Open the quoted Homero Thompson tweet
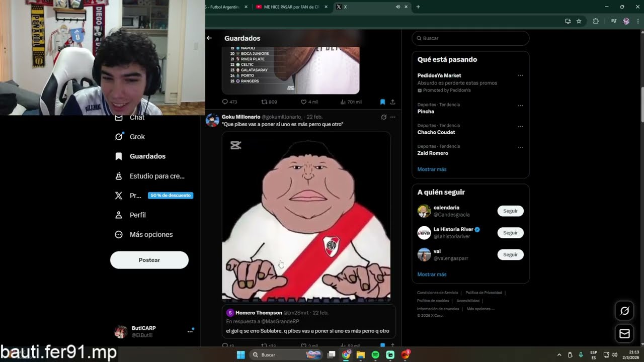This screenshot has width=644, height=362. click(308, 322)
